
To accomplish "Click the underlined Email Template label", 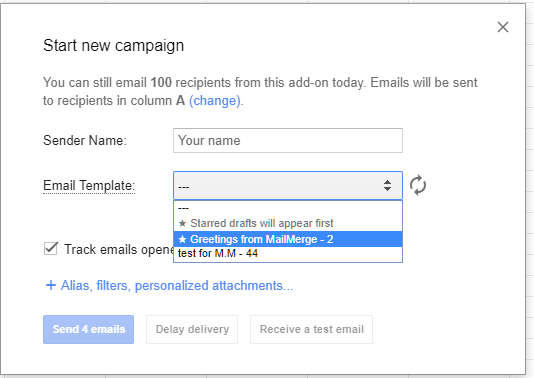I will coord(89,186).
